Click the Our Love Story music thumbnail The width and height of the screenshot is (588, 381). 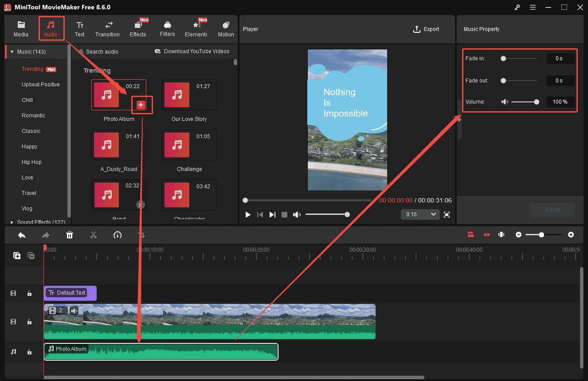176,94
